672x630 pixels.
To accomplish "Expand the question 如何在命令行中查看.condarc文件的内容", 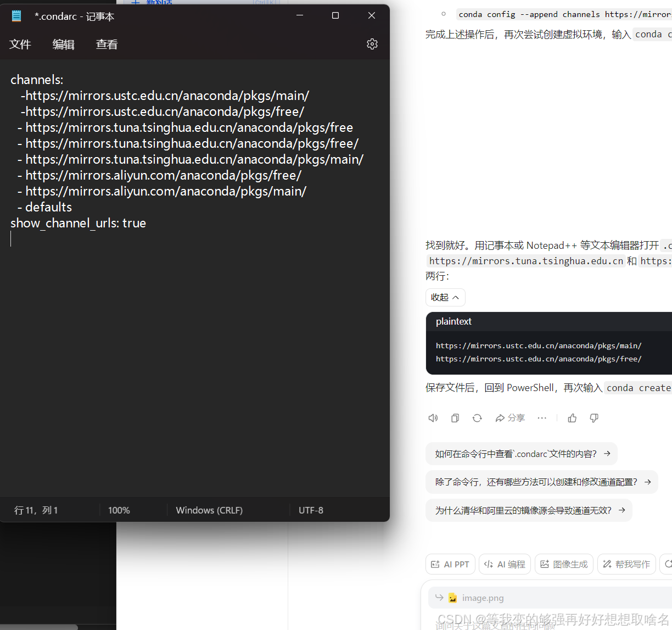I will [520, 454].
